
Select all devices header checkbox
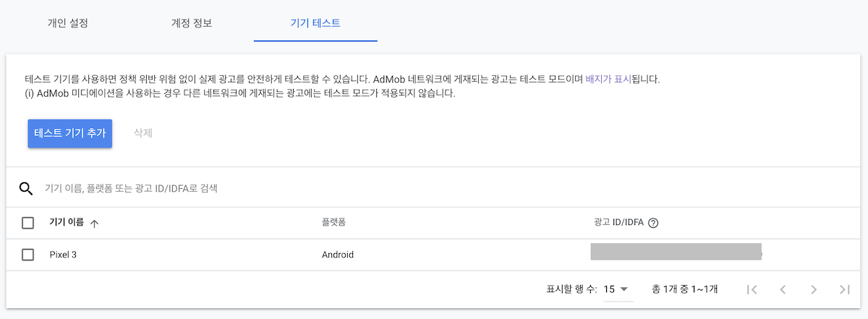point(28,223)
